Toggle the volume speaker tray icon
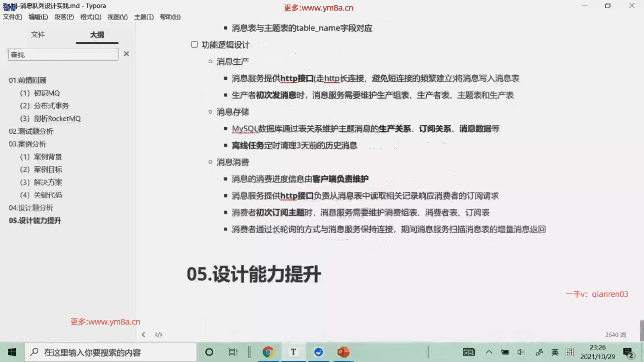 521,352
